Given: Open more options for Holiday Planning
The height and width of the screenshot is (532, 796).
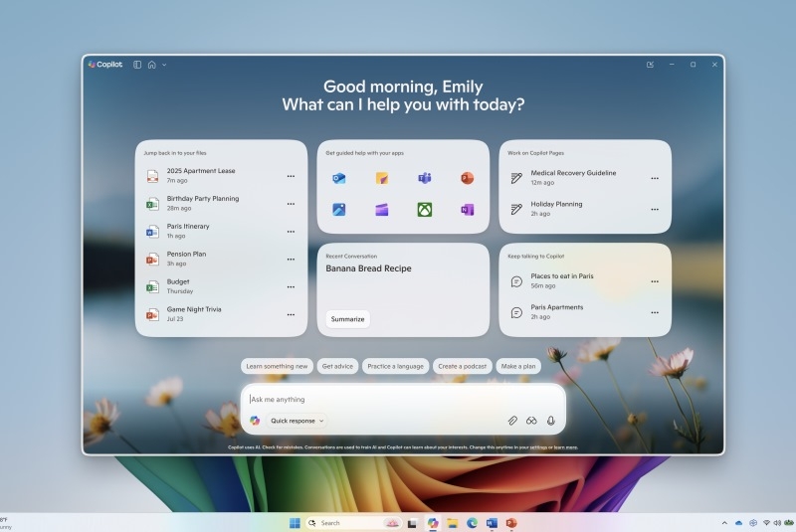Looking at the screenshot, I should [x=655, y=210].
